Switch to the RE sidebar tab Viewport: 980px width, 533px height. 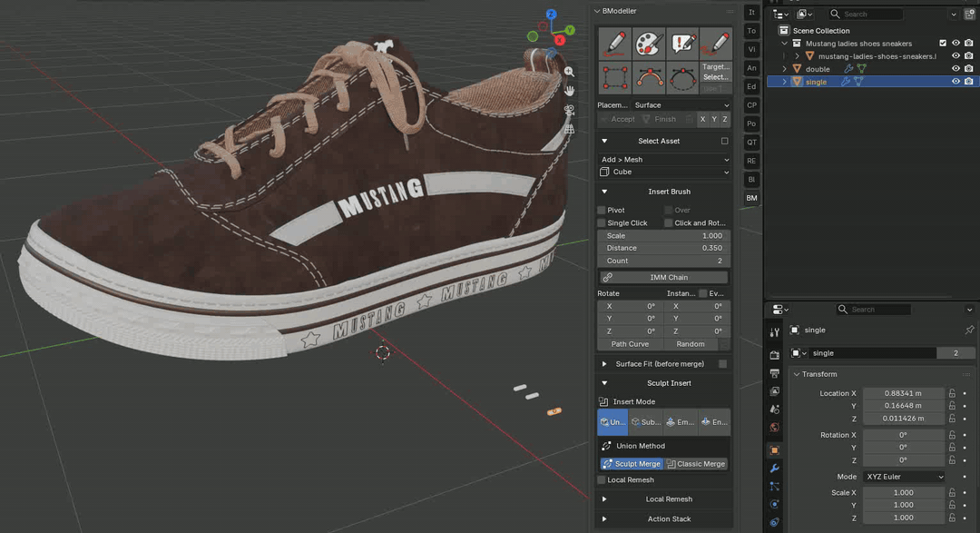(x=751, y=161)
